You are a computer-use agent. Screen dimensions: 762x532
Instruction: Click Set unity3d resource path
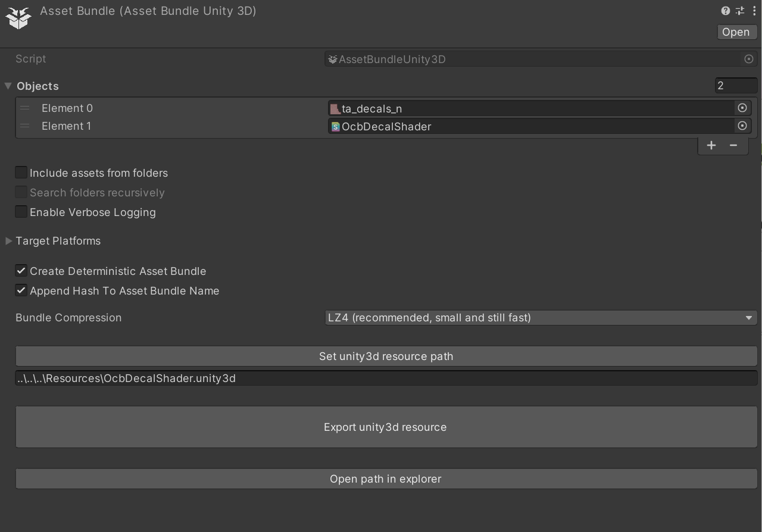click(x=386, y=356)
